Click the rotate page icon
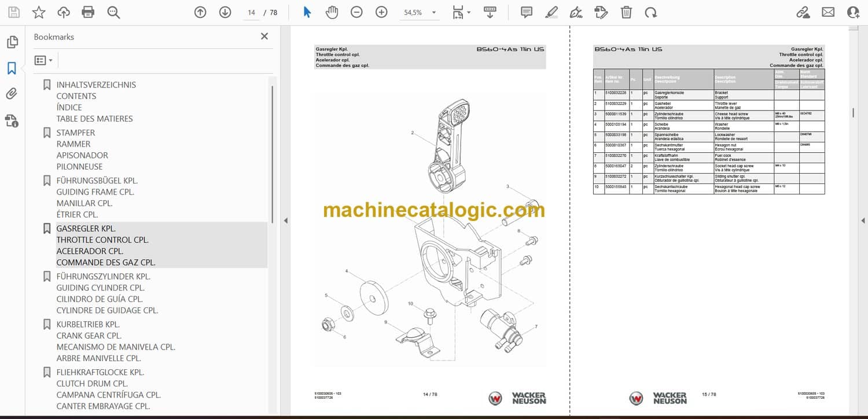 (651, 12)
